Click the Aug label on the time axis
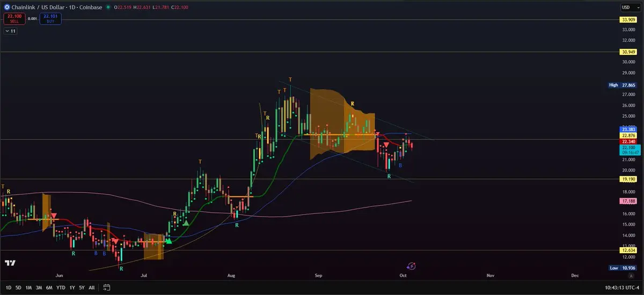Viewport: 644px width, 295px height. tap(231, 275)
